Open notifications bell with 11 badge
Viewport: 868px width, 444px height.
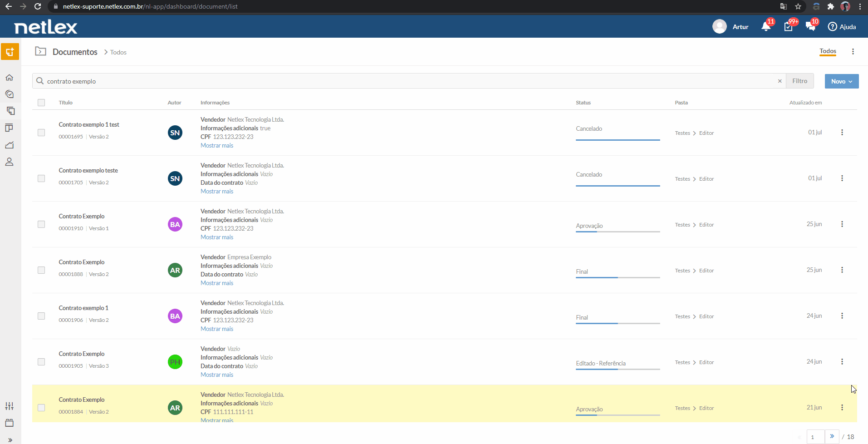pos(766,26)
